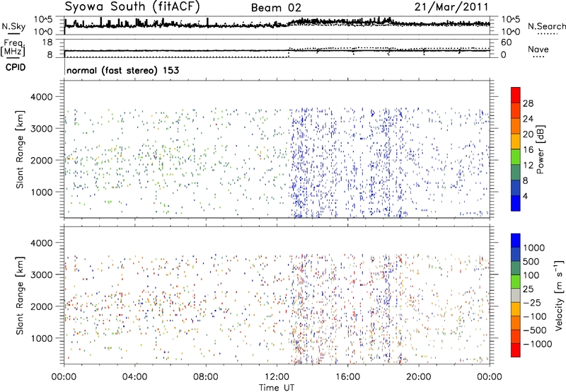Click the title 'Syowa South (fitACF)'
This screenshot has width=566, height=392.
132,7
